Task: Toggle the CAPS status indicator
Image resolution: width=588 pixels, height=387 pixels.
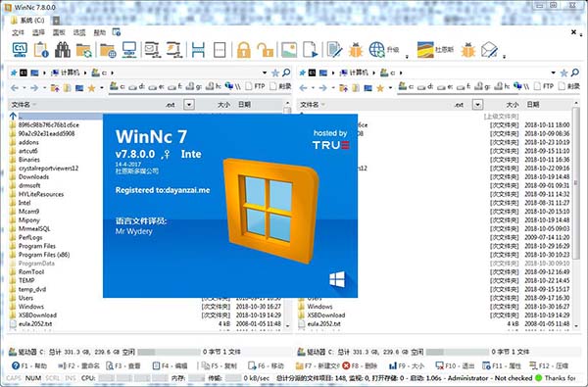Action: (x=14, y=378)
